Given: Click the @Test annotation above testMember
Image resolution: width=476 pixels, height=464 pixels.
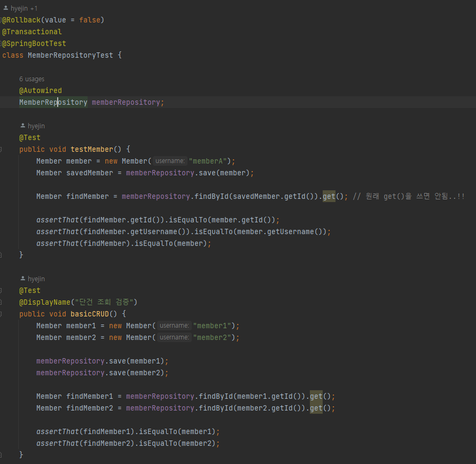Looking at the screenshot, I should click(30, 137).
